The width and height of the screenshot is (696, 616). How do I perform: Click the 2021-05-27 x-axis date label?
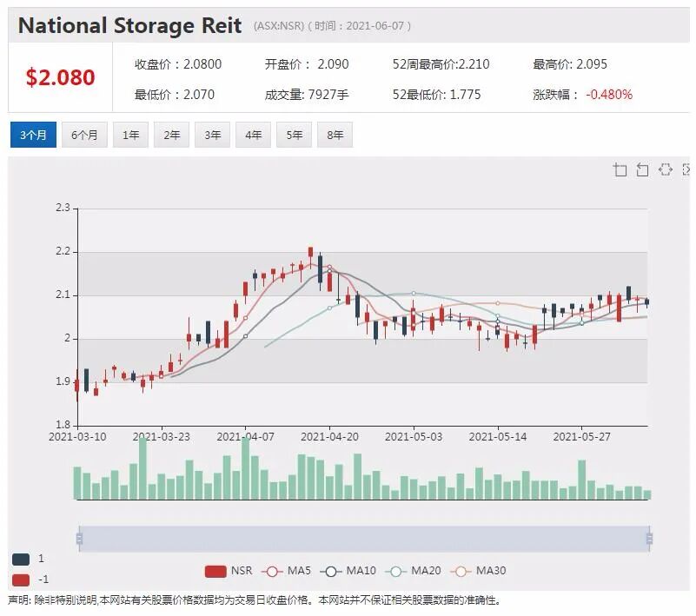pos(581,437)
